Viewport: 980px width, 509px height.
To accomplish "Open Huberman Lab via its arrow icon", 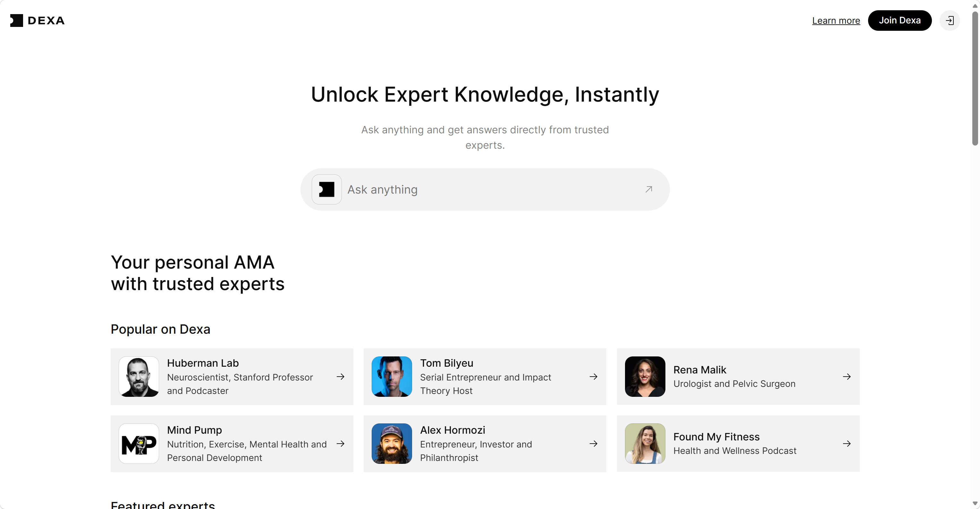I will (341, 377).
